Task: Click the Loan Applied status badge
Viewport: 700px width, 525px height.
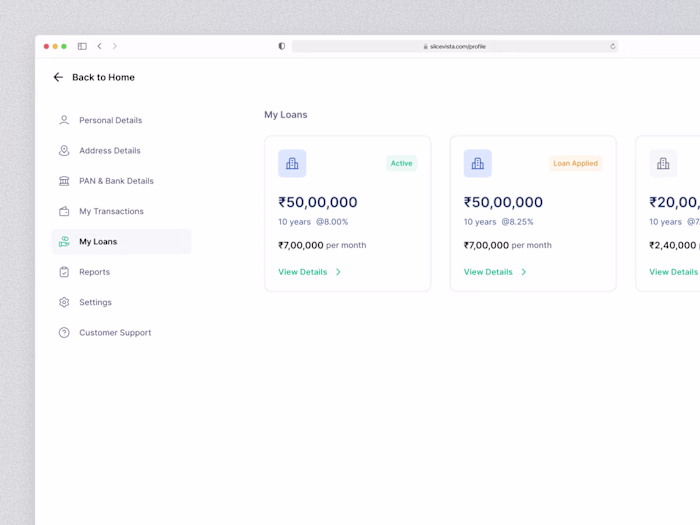Action: tap(575, 163)
